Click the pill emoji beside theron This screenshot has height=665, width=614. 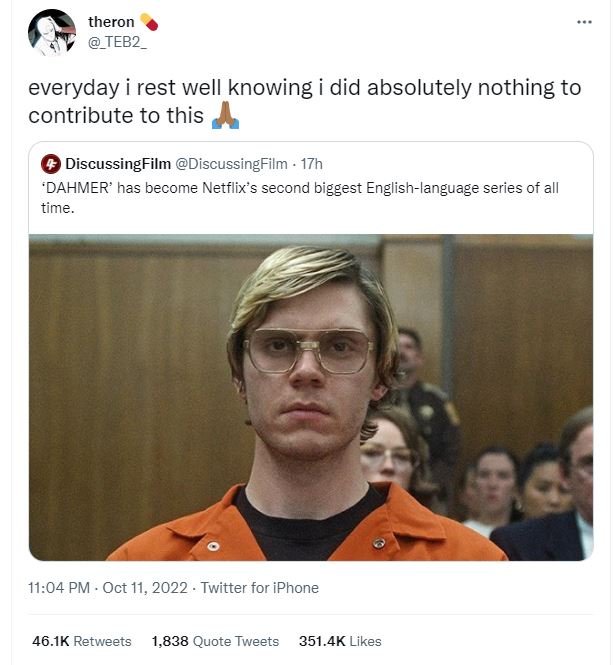click(x=149, y=21)
